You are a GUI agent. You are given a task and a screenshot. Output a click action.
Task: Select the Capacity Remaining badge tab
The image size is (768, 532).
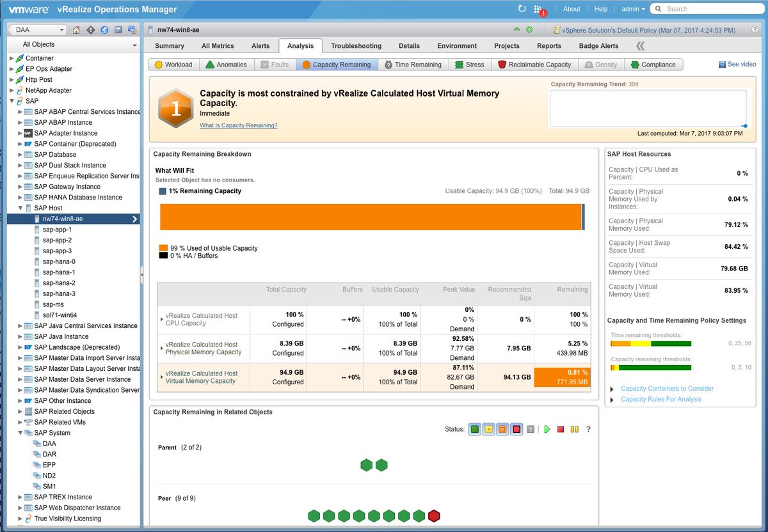337,65
